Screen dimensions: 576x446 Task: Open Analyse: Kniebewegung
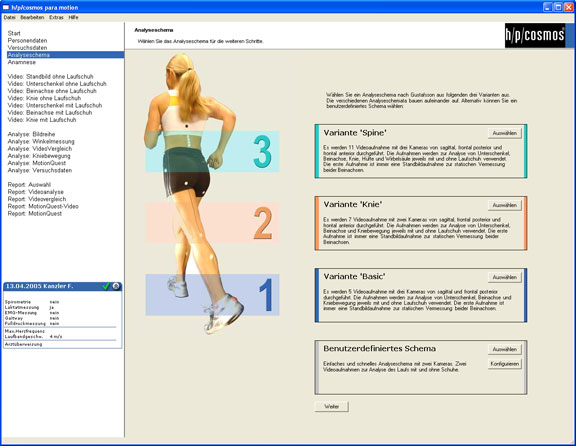pos(39,156)
